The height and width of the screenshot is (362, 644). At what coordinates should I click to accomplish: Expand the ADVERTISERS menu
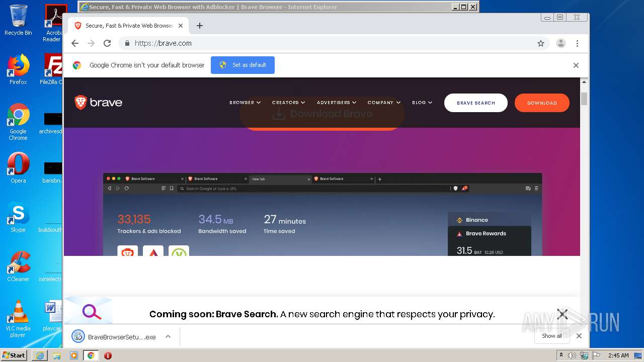click(x=337, y=103)
